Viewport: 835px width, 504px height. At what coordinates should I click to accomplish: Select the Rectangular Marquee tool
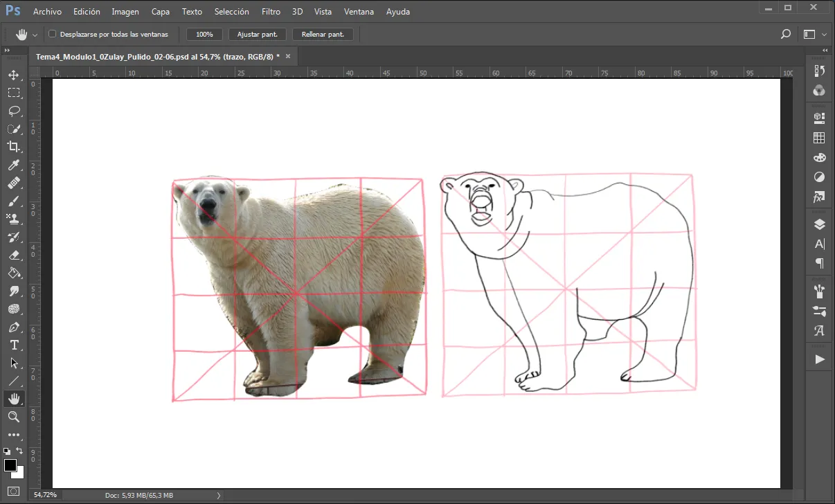tap(13, 93)
